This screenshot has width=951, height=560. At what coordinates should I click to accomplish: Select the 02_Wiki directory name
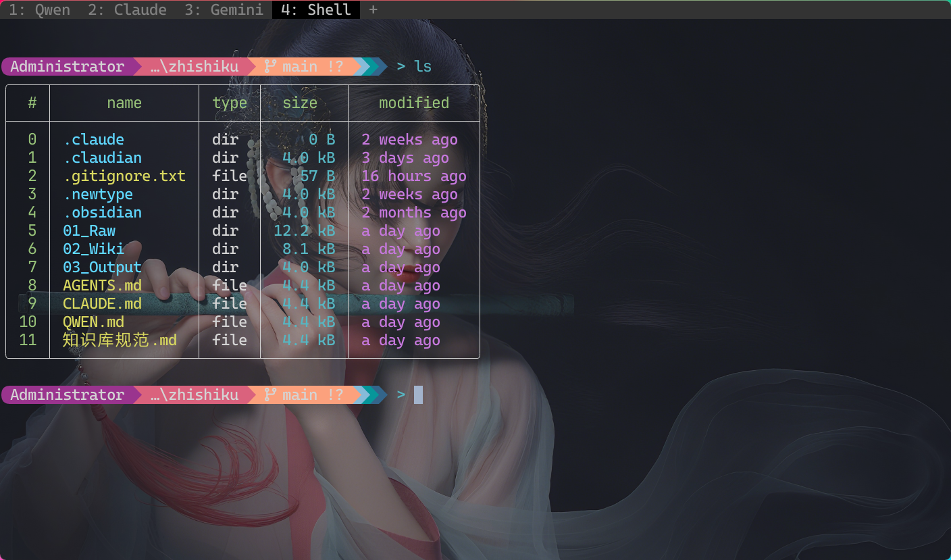(94, 249)
